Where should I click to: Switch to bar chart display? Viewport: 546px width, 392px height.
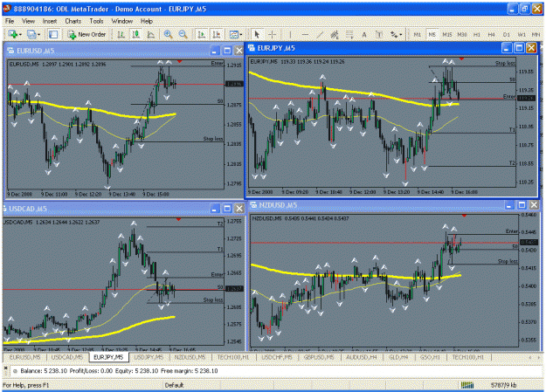(121, 34)
